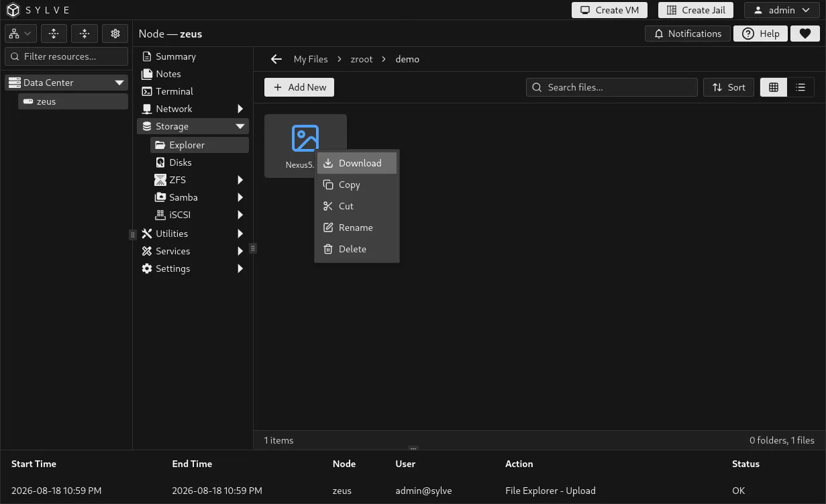Click the heart icon button

click(x=805, y=34)
